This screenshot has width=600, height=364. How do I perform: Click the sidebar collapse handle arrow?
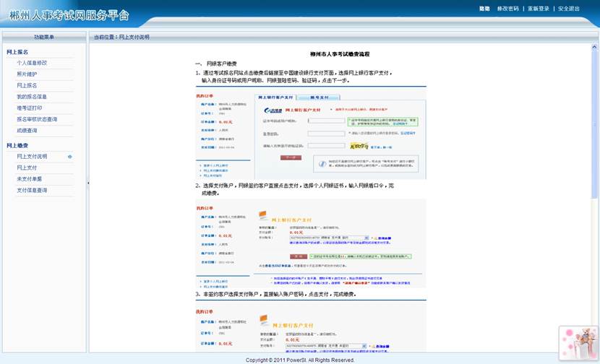click(x=87, y=183)
